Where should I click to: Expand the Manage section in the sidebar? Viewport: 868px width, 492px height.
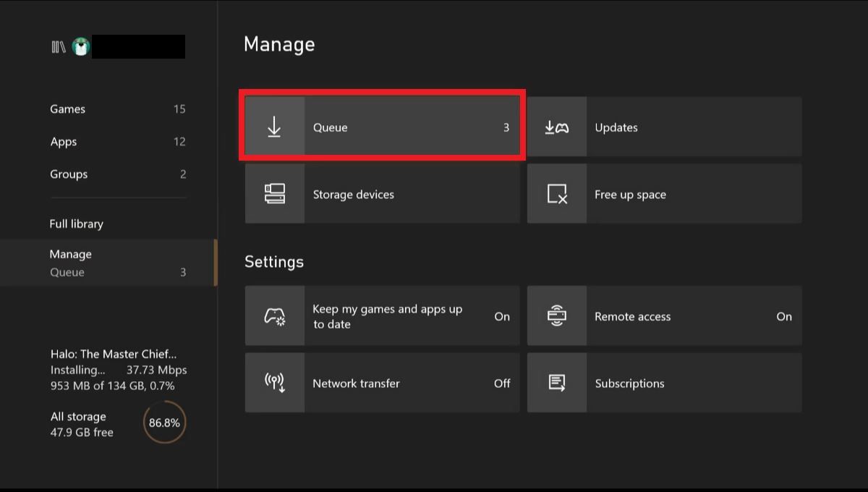71,254
